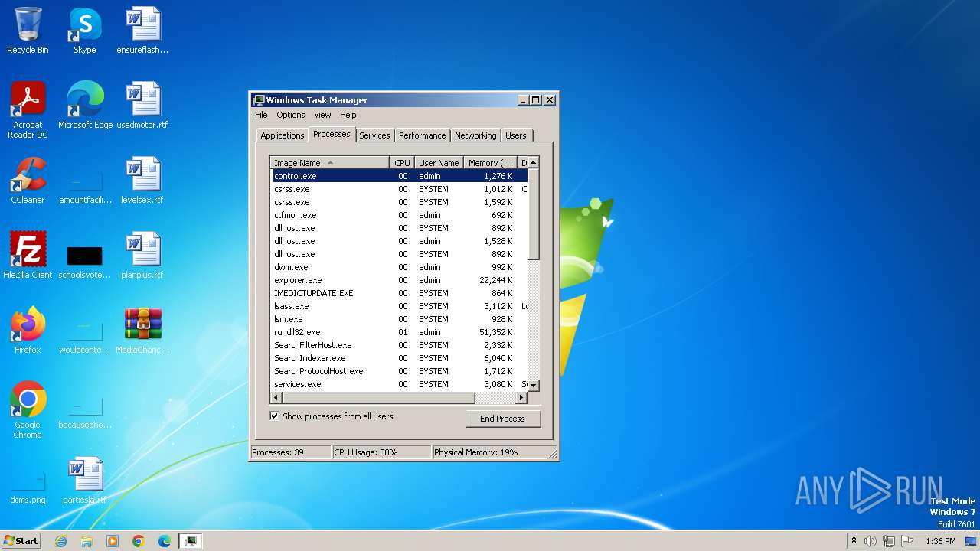Open Chrome from the taskbar

pyautogui.click(x=139, y=541)
